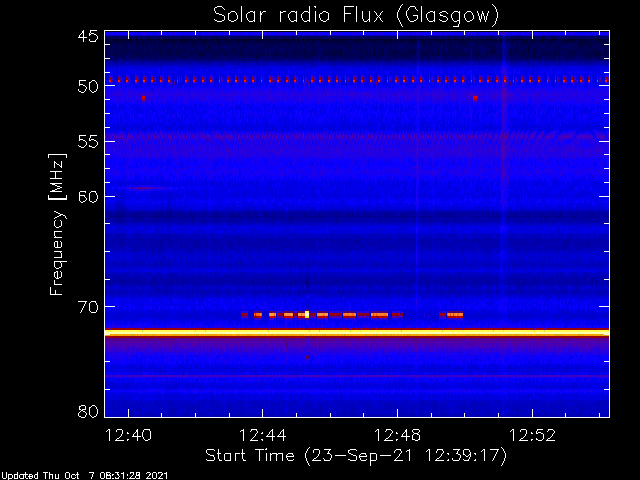This screenshot has height=480, width=640.
Task: Click the '12:40' time axis label
Action: pyautogui.click(x=129, y=435)
